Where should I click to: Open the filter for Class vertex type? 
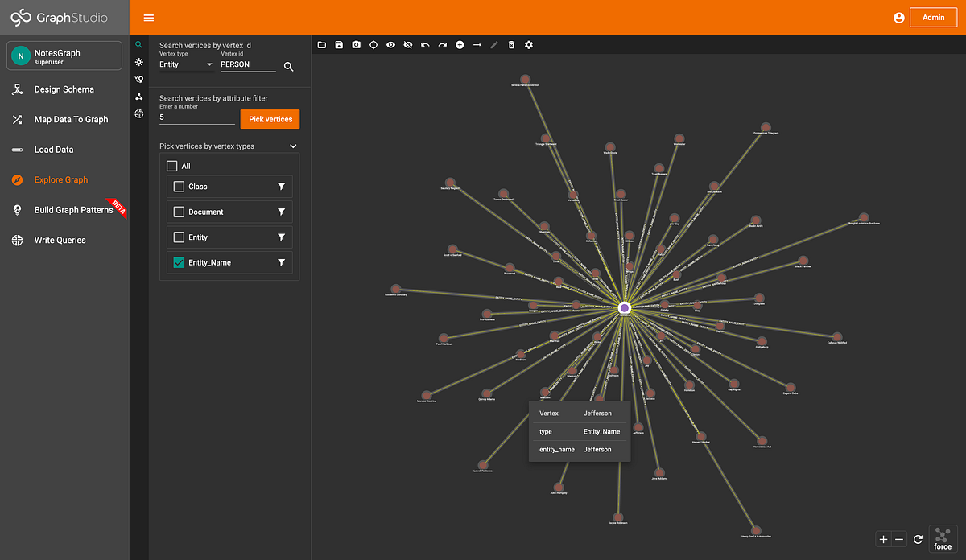[x=281, y=187]
